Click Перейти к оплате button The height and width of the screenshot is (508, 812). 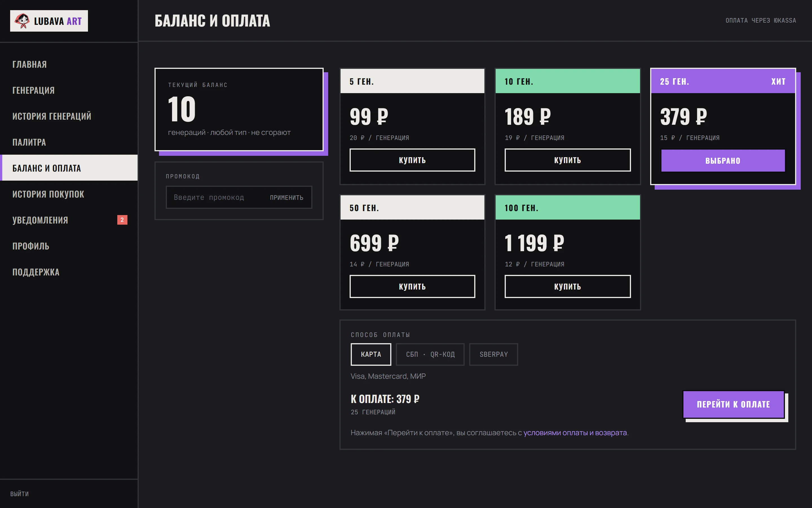tap(734, 404)
